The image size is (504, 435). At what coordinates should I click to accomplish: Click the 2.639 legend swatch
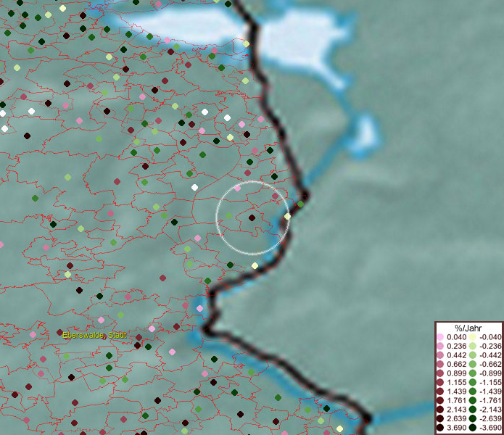(x=440, y=418)
